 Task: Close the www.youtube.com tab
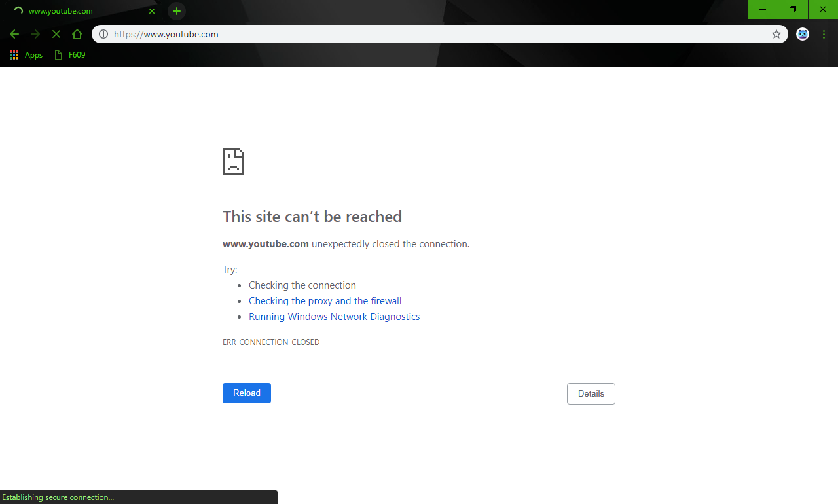point(152,11)
